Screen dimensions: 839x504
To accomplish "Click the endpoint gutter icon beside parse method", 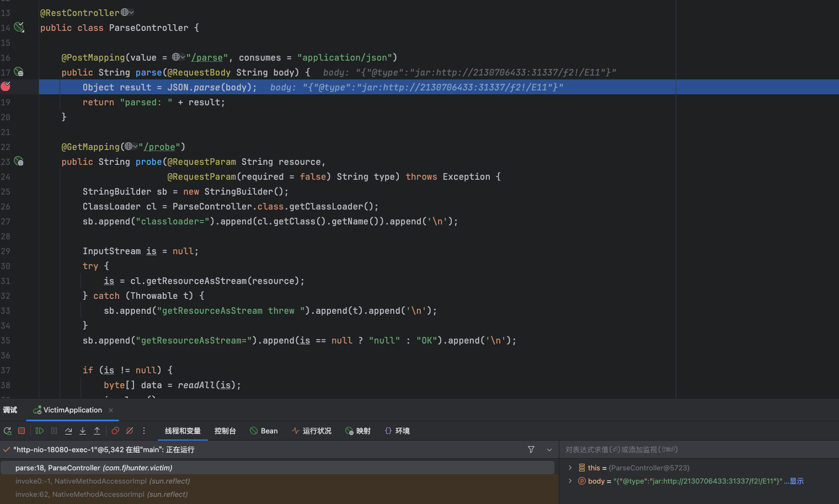I will (x=19, y=72).
